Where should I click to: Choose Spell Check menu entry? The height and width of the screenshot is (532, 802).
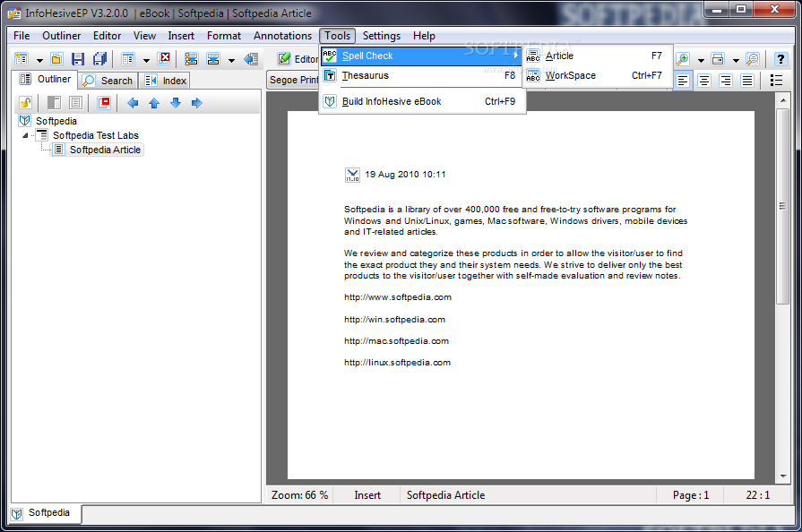[421, 56]
